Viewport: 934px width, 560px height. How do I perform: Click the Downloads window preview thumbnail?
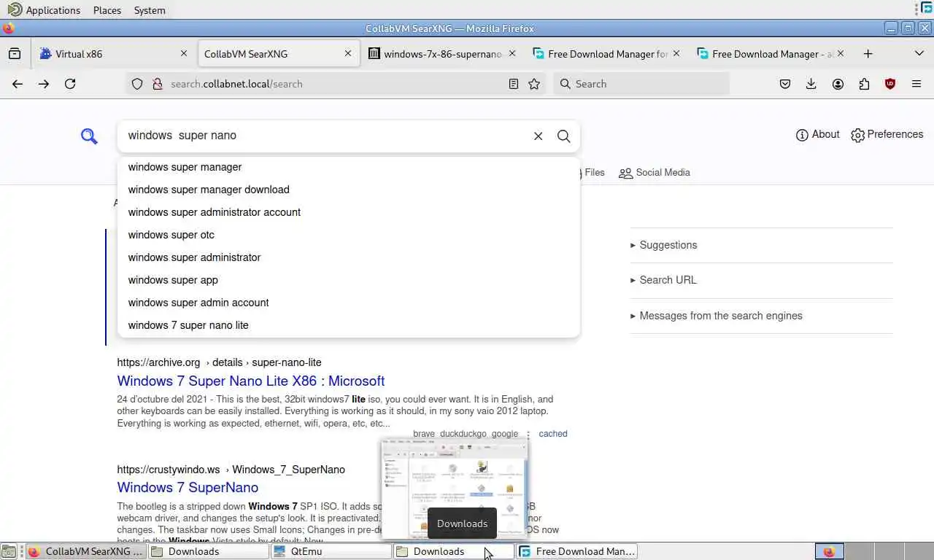coord(454,488)
